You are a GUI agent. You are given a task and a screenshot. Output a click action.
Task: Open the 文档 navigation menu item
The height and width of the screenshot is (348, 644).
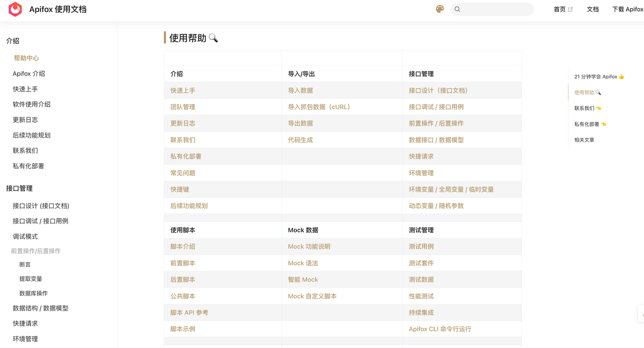pyautogui.click(x=593, y=9)
